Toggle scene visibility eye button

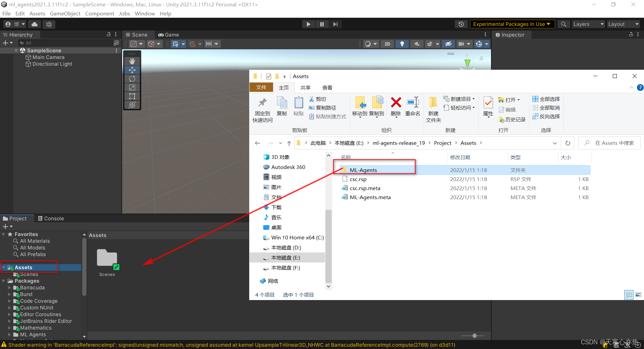448,44
